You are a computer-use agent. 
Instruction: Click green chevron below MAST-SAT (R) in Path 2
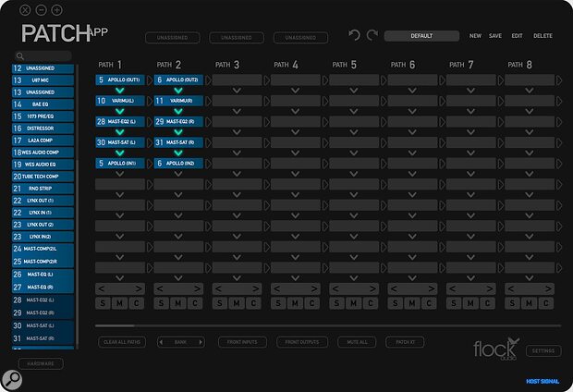coord(178,153)
